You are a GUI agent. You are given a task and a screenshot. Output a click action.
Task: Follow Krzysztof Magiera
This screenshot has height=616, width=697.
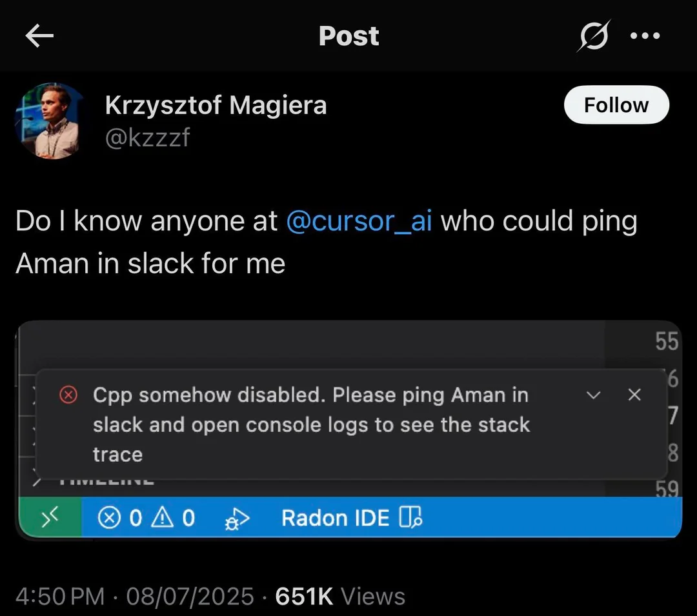tap(616, 104)
